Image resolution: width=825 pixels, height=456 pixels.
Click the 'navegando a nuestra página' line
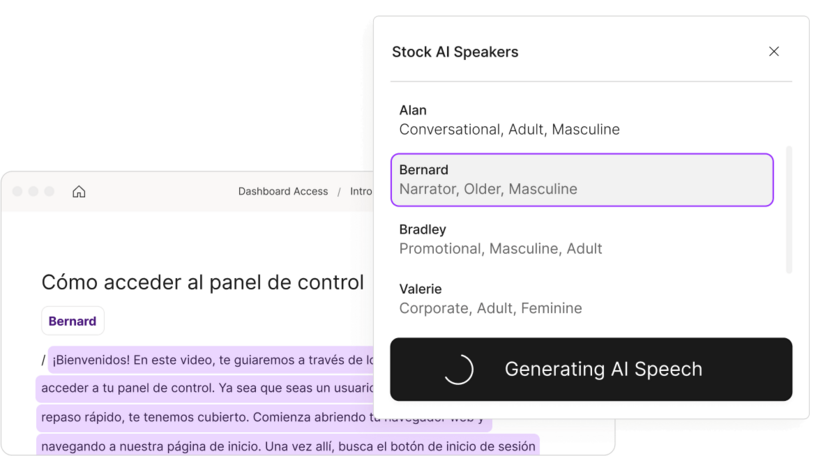pyautogui.click(x=288, y=445)
